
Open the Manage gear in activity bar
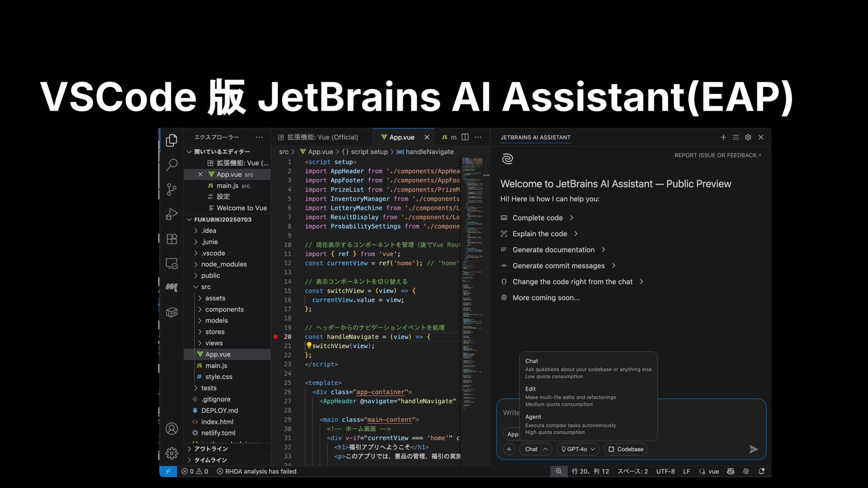tap(171, 453)
